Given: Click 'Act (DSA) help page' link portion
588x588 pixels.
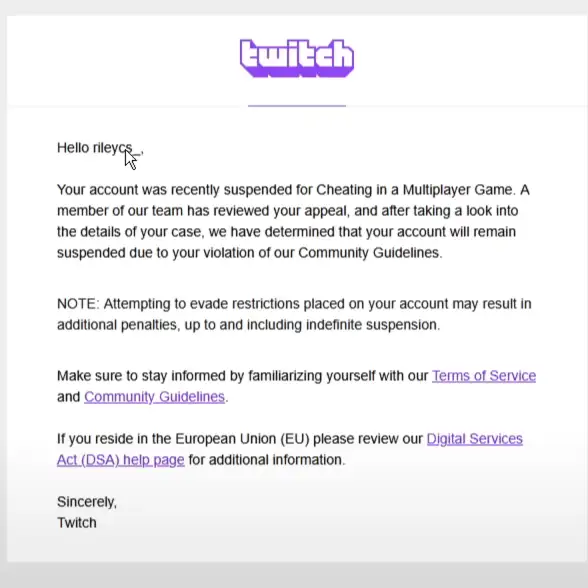Looking at the screenshot, I should [x=121, y=460].
